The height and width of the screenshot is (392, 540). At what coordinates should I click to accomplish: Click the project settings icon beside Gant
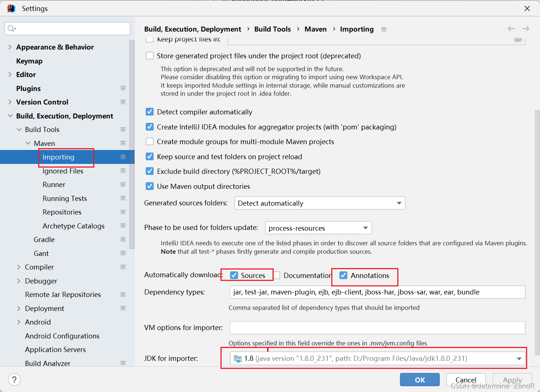tap(123, 253)
